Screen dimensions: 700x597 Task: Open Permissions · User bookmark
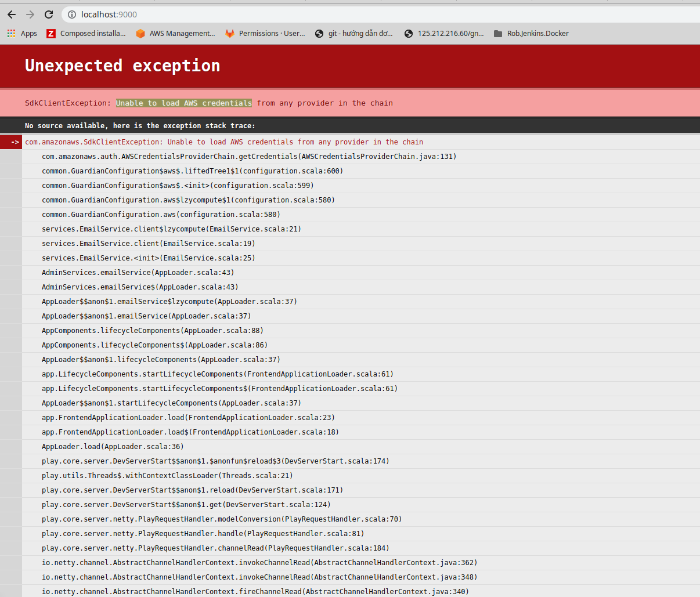point(265,34)
